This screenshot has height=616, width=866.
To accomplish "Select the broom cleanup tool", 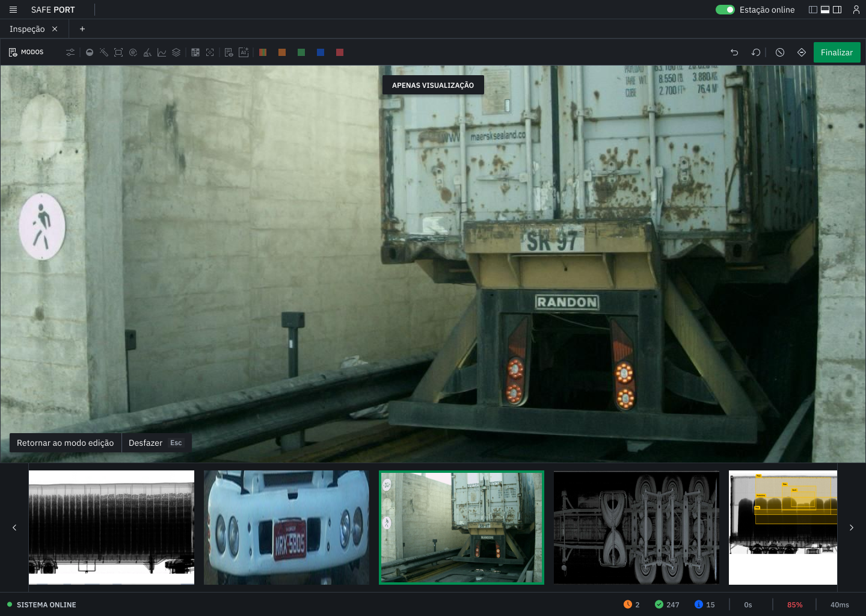I will point(147,52).
